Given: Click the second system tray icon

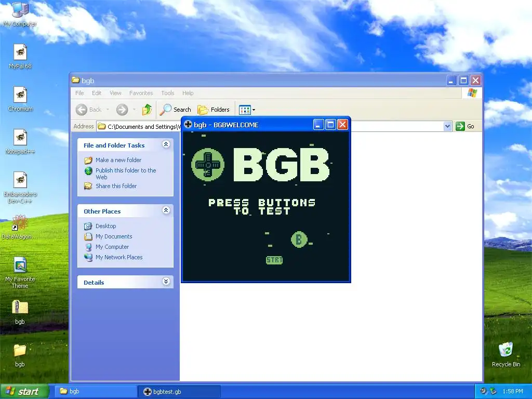Looking at the screenshot, I should click(494, 391).
